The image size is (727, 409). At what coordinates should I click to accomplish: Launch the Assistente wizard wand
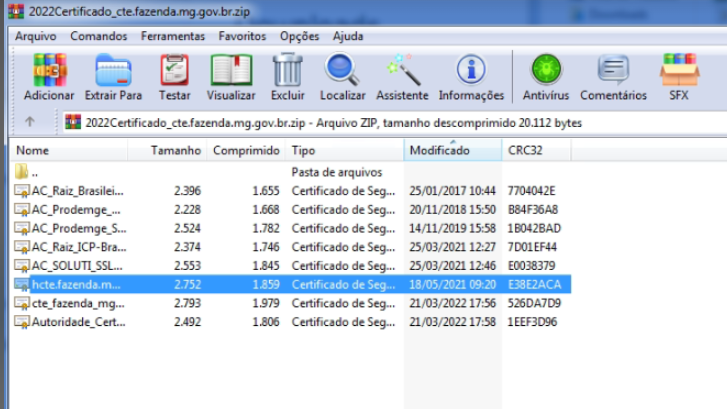pyautogui.click(x=402, y=70)
